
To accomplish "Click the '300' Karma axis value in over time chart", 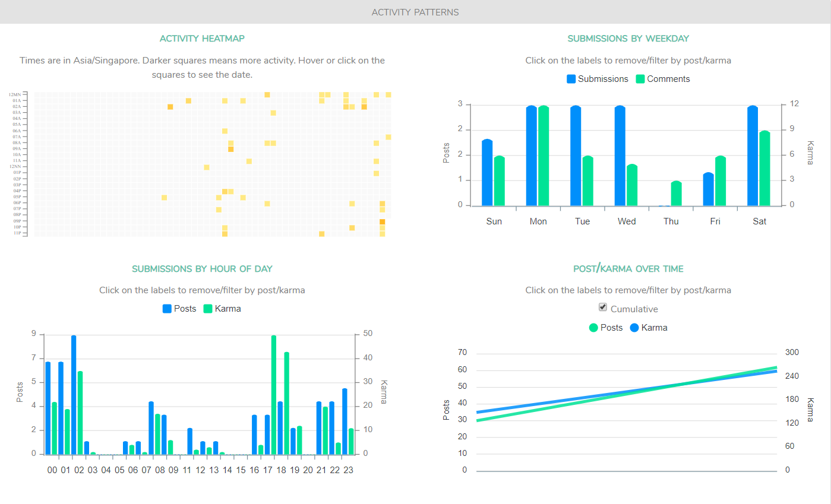I will tap(792, 353).
